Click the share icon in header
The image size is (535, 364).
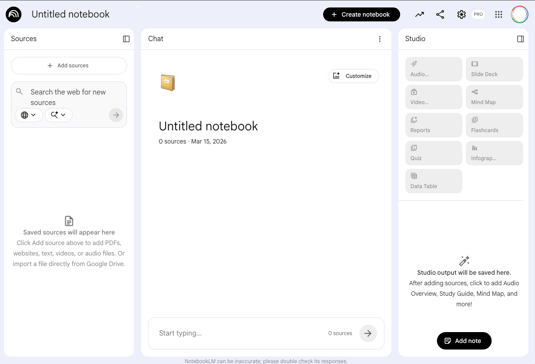[440, 14]
